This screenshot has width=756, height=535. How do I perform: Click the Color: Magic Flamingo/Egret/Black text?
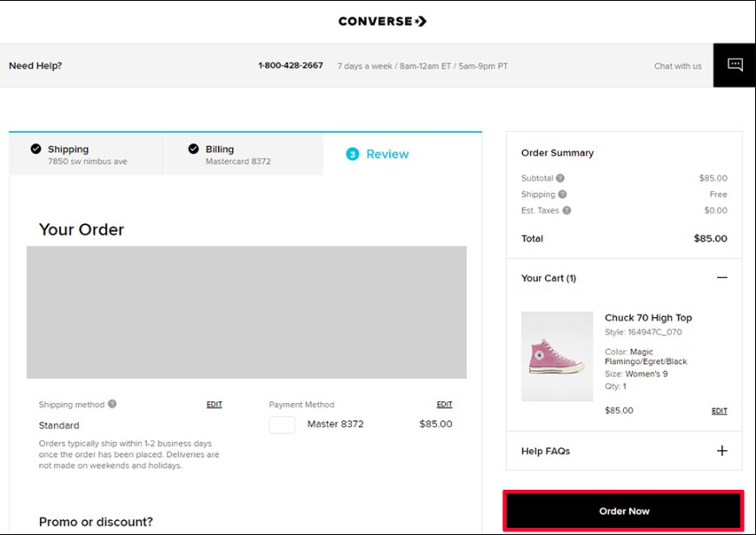646,357
